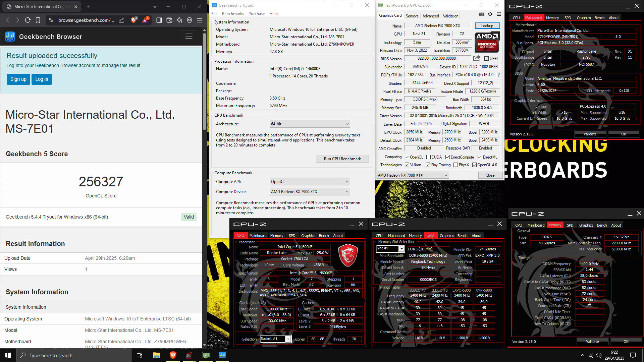Image resolution: width=644 pixels, height=362 pixels.
Task: Toggle the PhysX checkbox
Action: 455,165
